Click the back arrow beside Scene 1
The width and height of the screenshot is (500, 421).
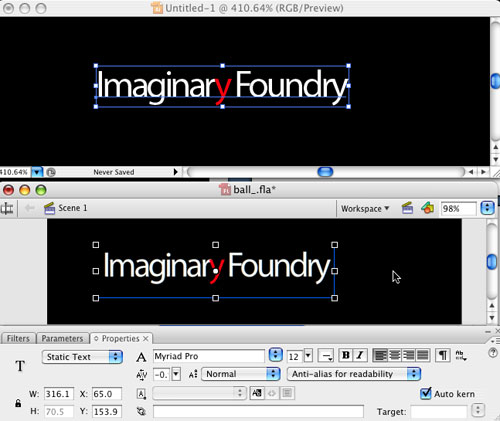30,208
